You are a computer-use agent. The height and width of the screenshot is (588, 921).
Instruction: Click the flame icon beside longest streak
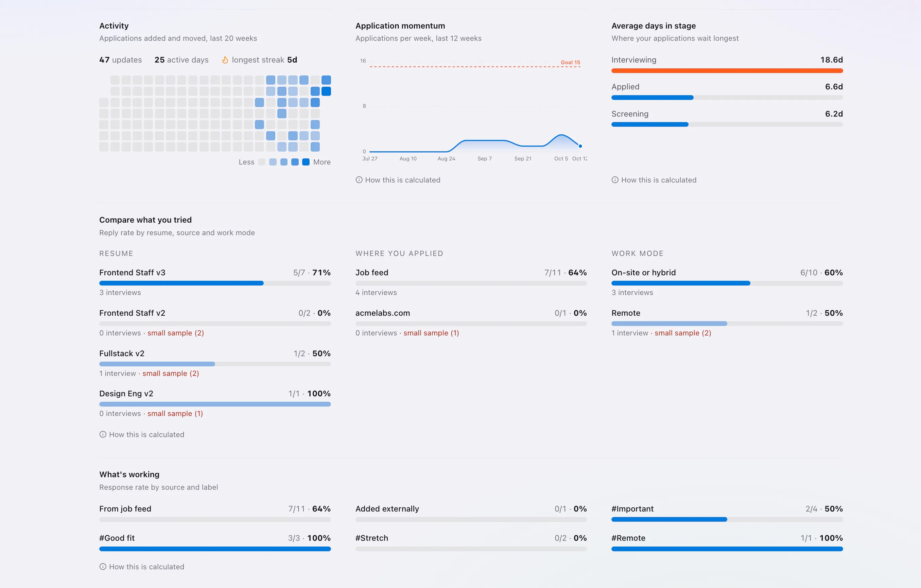click(225, 60)
